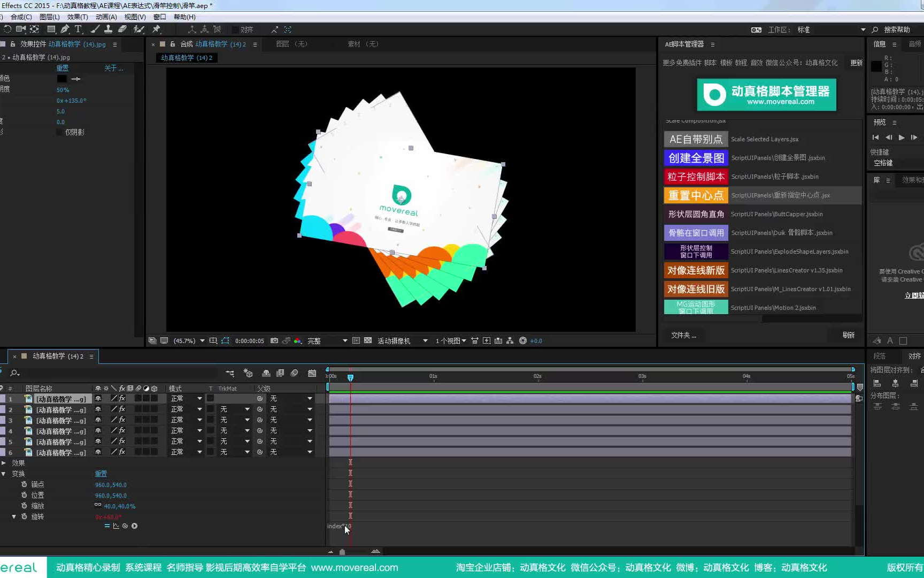Toggle stopwatch for 锚点 anchor point property
The image size is (924, 578).
click(x=24, y=484)
